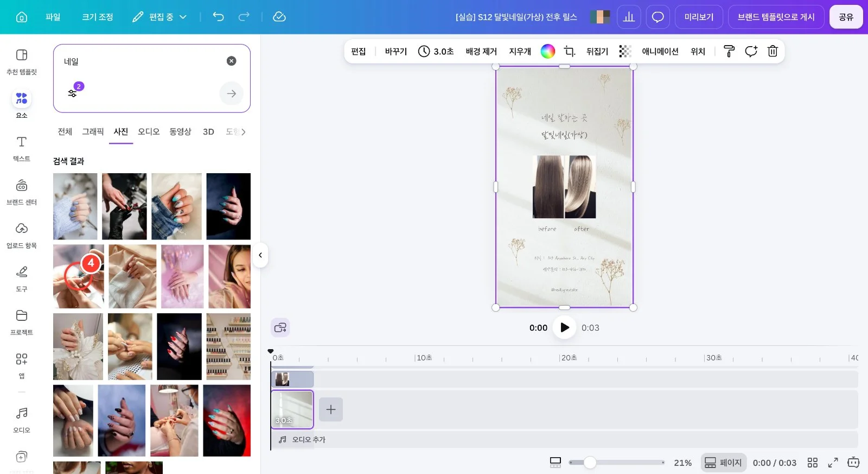Viewport: 868px width, 474px height.
Task: Click 공유 button
Action: click(x=846, y=17)
